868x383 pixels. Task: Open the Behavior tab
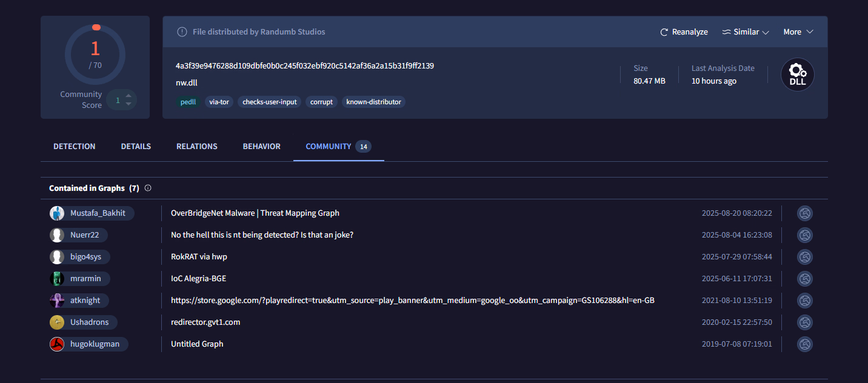(x=261, y=147)
